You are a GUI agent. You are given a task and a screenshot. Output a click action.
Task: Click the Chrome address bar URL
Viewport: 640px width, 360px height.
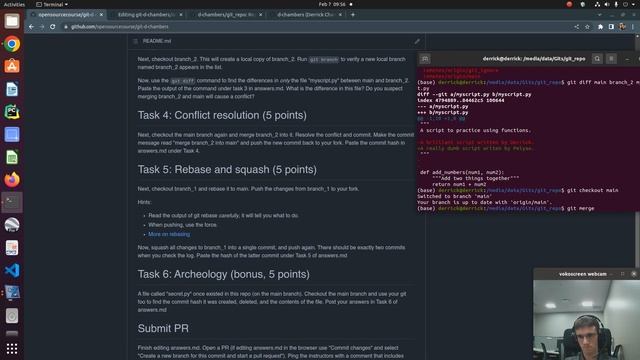(x=120, y=27)
